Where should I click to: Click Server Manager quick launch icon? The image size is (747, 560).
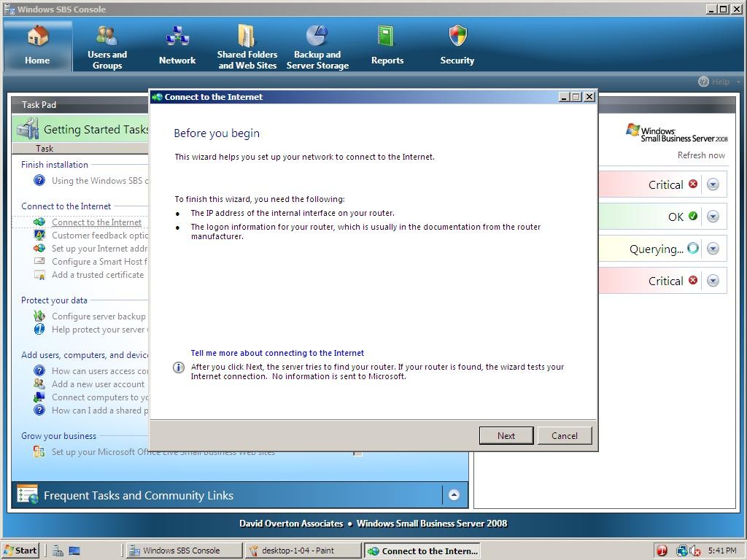58,551
